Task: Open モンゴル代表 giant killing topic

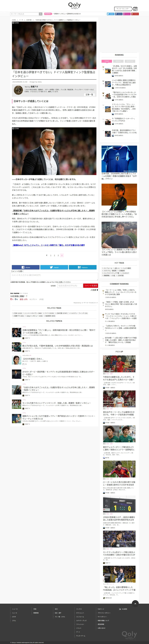Action: pos(56,403)
